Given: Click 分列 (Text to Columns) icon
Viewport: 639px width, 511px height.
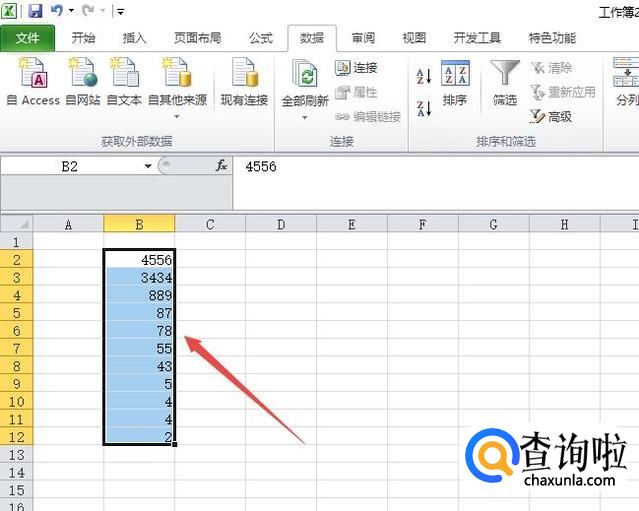Looking at the screenshot, I should click(626, 81).
